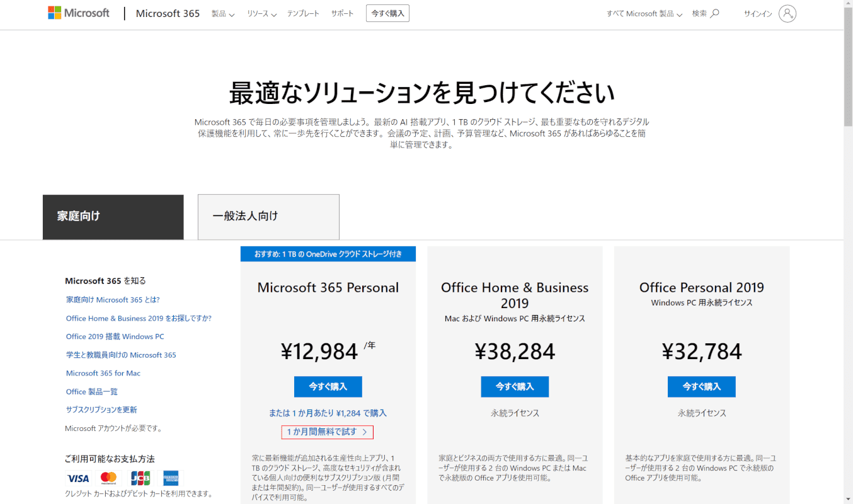Buy Microsoft 365 Personal with 今すぐ購入
The height and width of the screenshot is (504, 853).
[x=328, y=387]
